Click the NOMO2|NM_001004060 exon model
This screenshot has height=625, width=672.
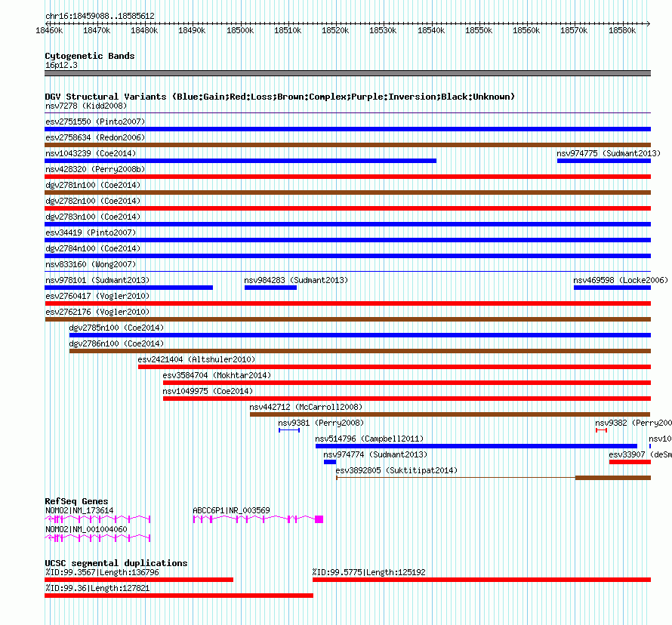tap(97, 538)
